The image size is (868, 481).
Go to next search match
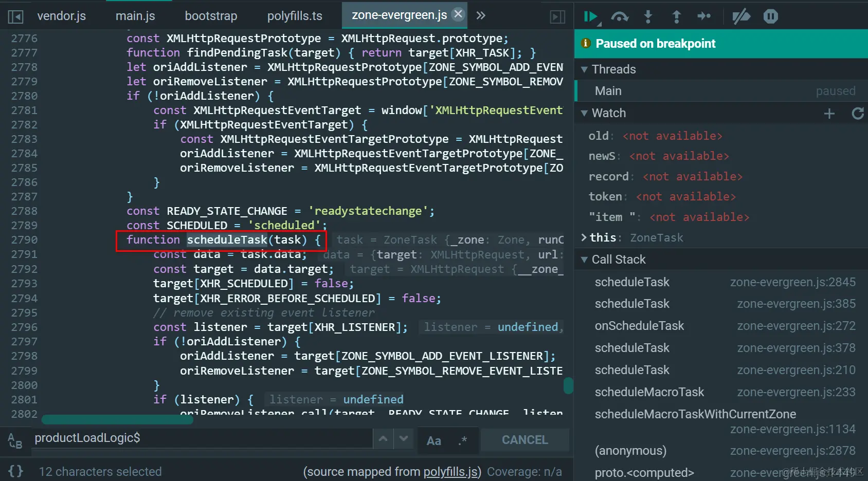tap(404, 439)
